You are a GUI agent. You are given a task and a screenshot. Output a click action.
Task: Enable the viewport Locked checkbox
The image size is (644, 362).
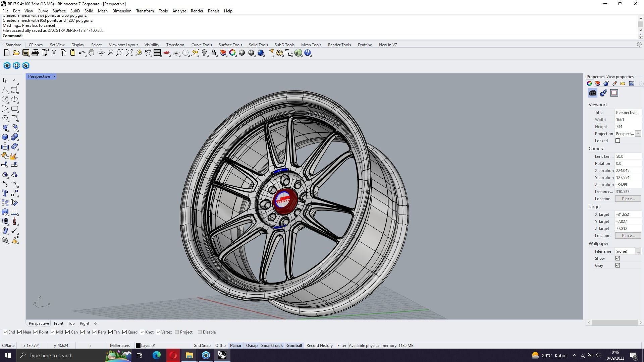tap(618, 141)
